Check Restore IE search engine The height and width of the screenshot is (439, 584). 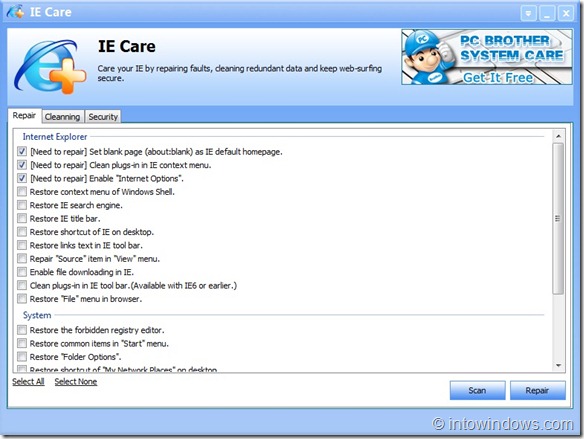tap(22, 205)
